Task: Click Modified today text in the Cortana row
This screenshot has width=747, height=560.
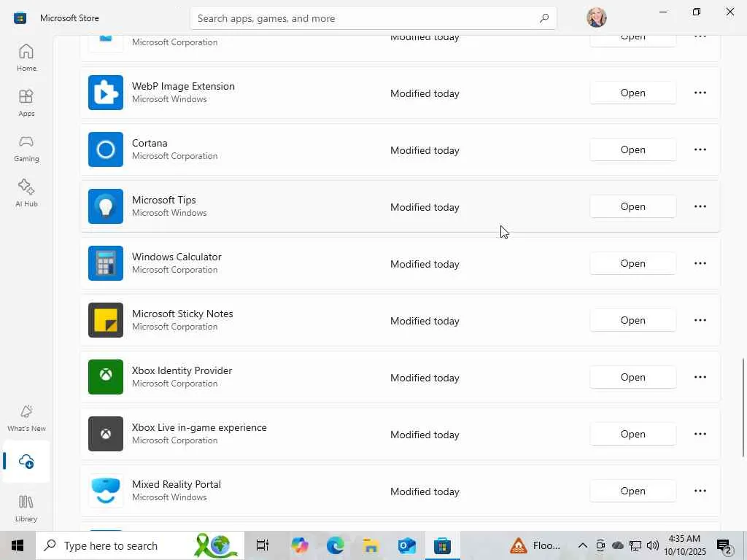Action: pos(425,150)
